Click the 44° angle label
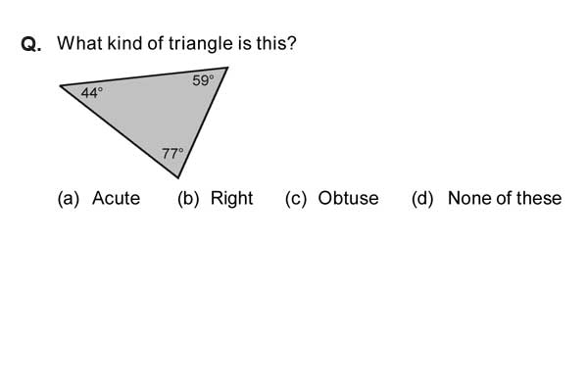Image resolution: width=588 pixels, height=392 pixels. [x=92, y=93]
